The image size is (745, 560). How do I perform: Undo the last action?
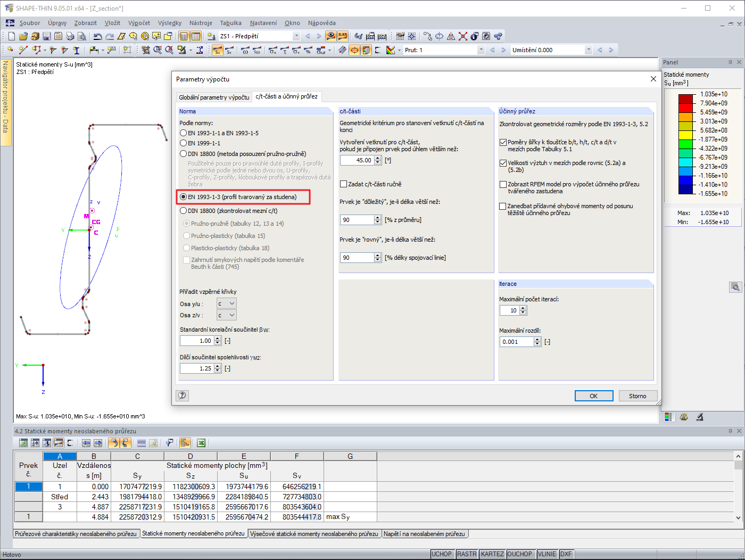click(97, 36)
